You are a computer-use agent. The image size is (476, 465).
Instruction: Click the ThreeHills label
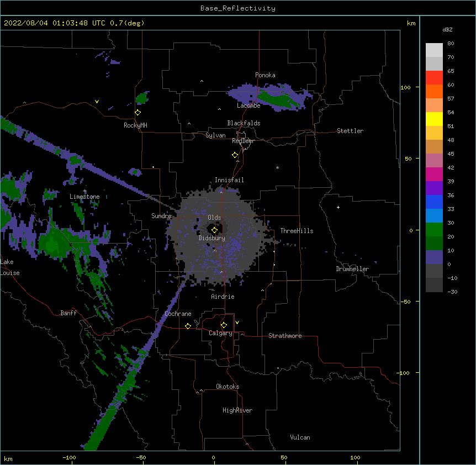click(x=297, y=231)
